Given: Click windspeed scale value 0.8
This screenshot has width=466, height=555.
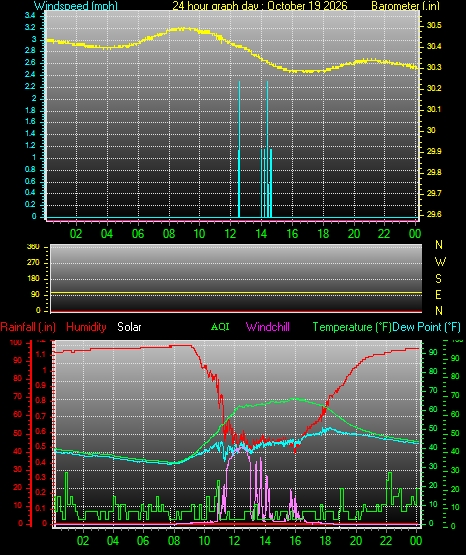Looking at the screenshot, I should point(30,169).
